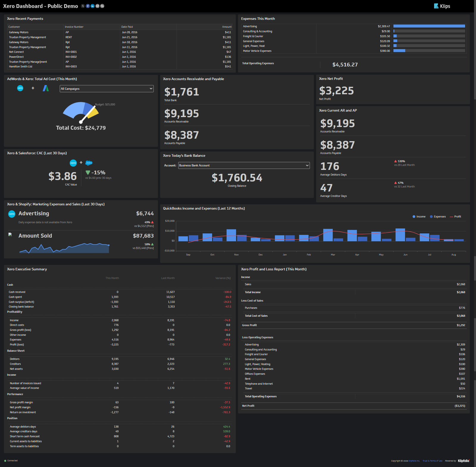Sort payments by Customer column header
The height and width of the screenshot is (467, 476).
point(14,27)
